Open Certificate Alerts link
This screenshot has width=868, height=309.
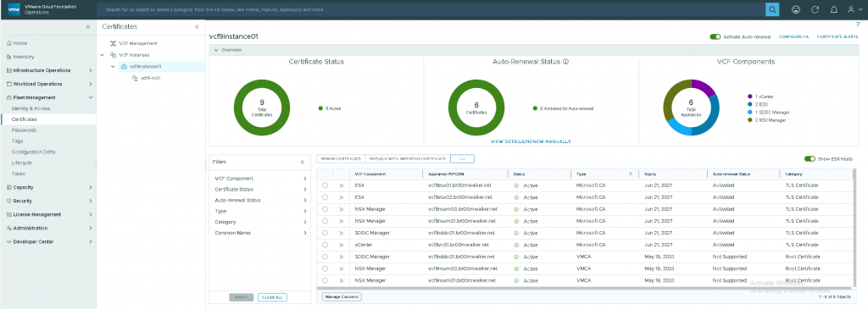tap(837, 36)
